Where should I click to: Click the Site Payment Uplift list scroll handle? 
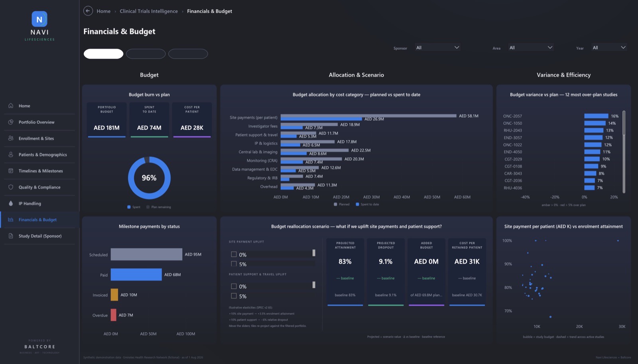click(314, 253)
